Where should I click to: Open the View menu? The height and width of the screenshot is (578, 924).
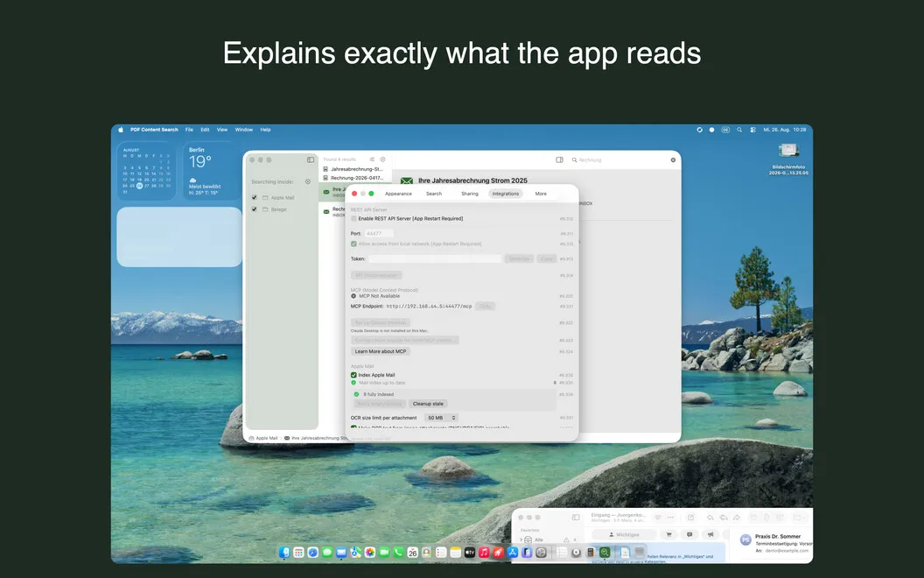222,130
